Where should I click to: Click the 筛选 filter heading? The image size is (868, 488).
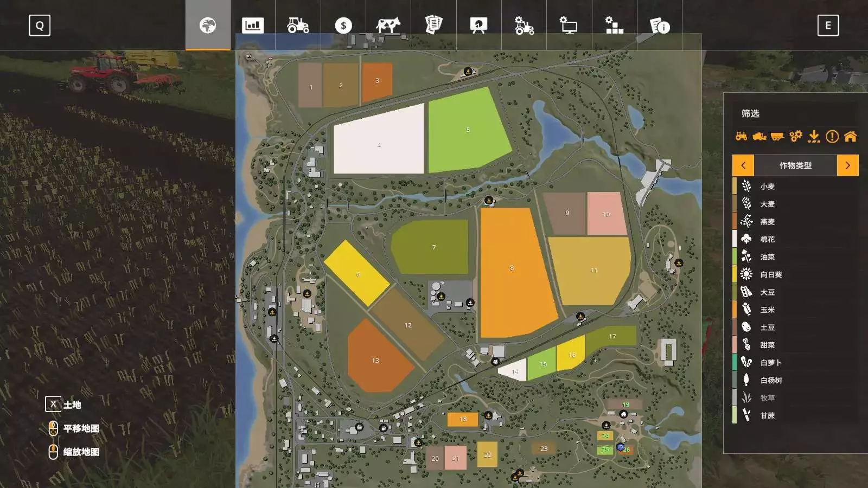(750, 113)
